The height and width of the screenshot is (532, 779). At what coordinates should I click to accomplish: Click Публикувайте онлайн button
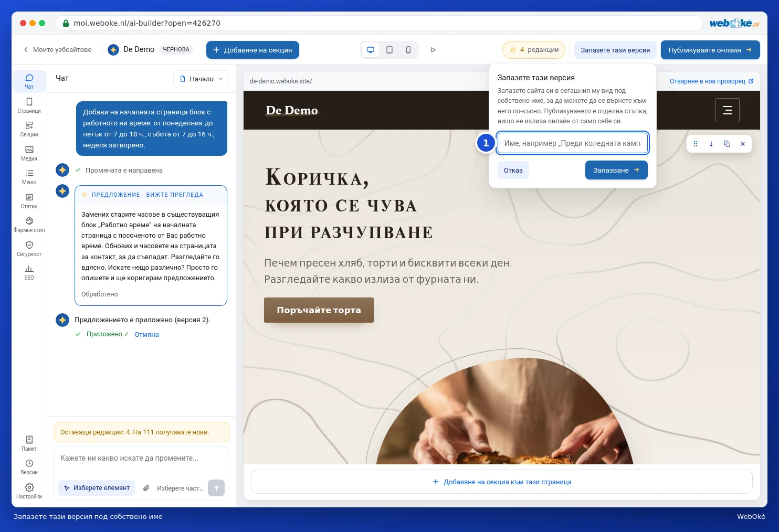pyautogui.click(x=710, y=50)
